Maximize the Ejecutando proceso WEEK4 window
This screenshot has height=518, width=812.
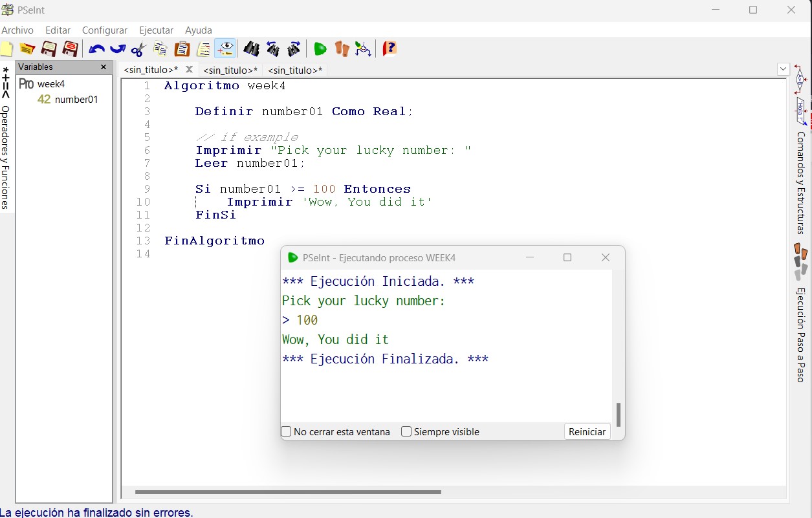pyautogui.click(x=567, y=257)
